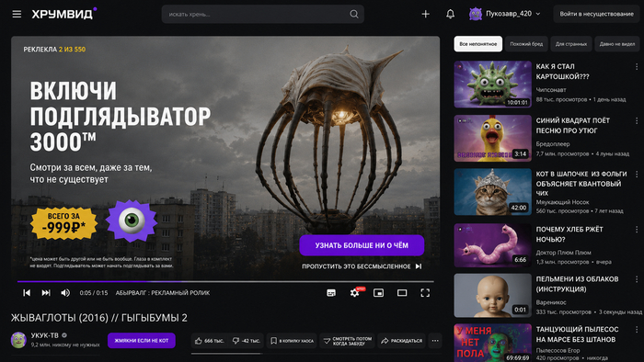The height and width of the screenshot is (362, 644).
Task: Open more actions ellipsis under video
Action: point(435,341)
